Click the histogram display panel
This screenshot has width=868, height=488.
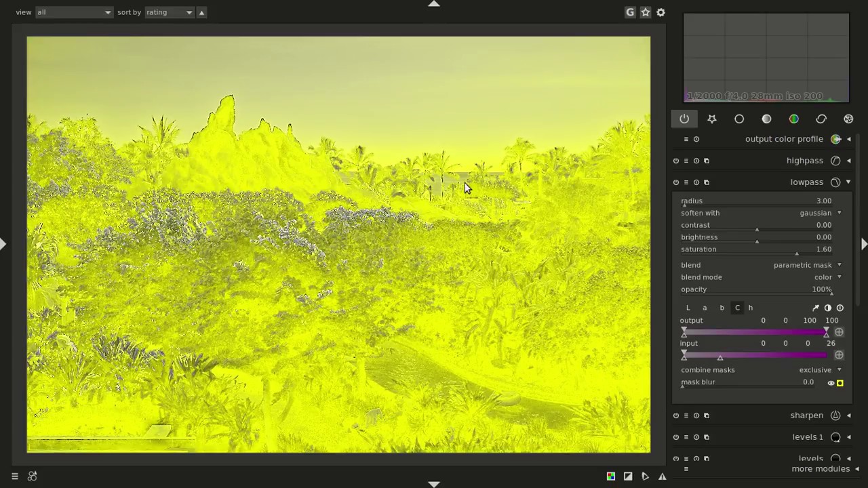point(766,58)
